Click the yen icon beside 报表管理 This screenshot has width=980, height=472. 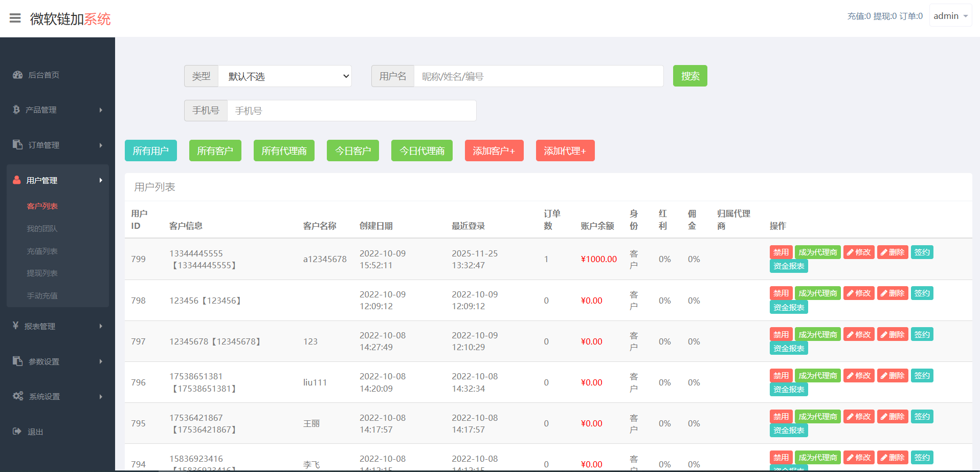click(x=16, y=326)
